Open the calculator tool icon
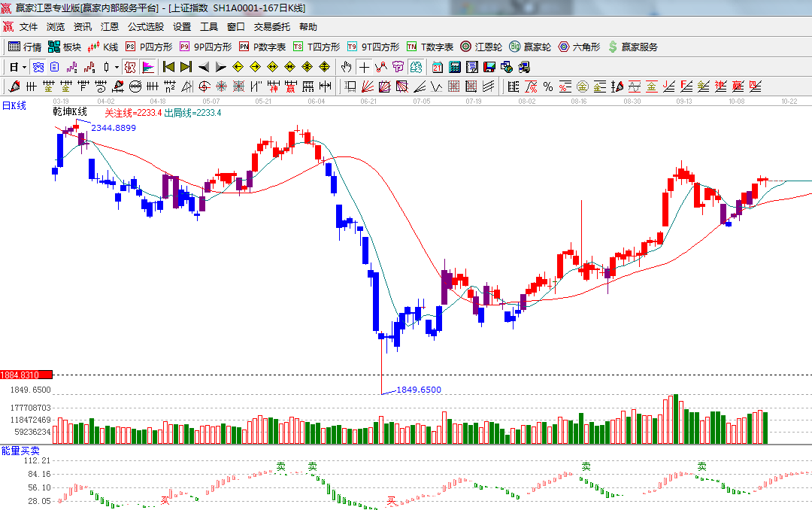The height and width of the screenshot is (510, 812). pos(455,67)
